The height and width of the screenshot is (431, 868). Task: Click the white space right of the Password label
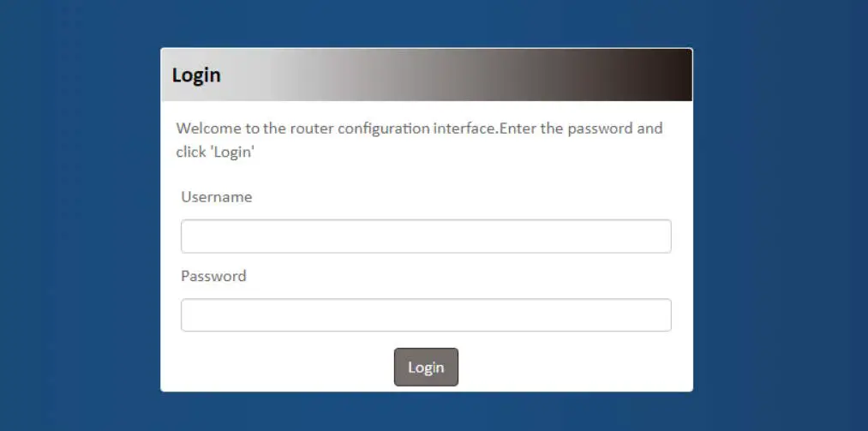[463, 276]
